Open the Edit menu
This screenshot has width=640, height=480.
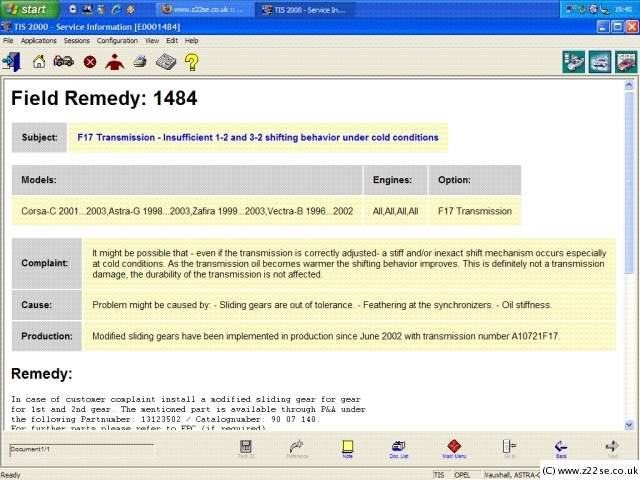click(x=172, y=40)
